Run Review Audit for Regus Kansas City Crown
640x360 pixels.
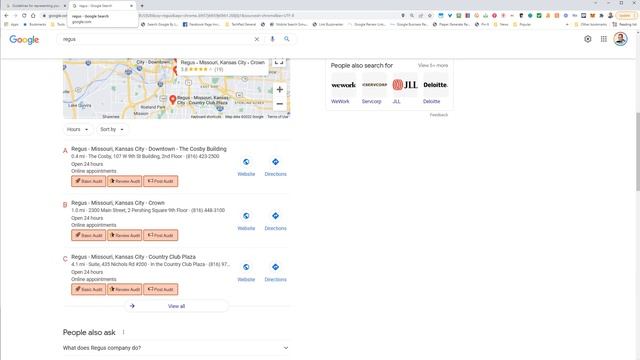point(124,235)
